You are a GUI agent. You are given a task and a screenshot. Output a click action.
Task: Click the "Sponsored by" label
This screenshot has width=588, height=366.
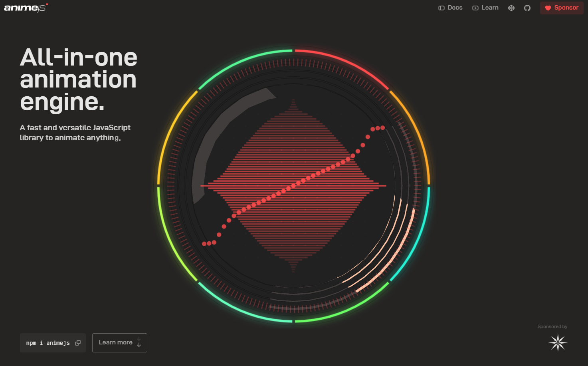coord(552,326)
